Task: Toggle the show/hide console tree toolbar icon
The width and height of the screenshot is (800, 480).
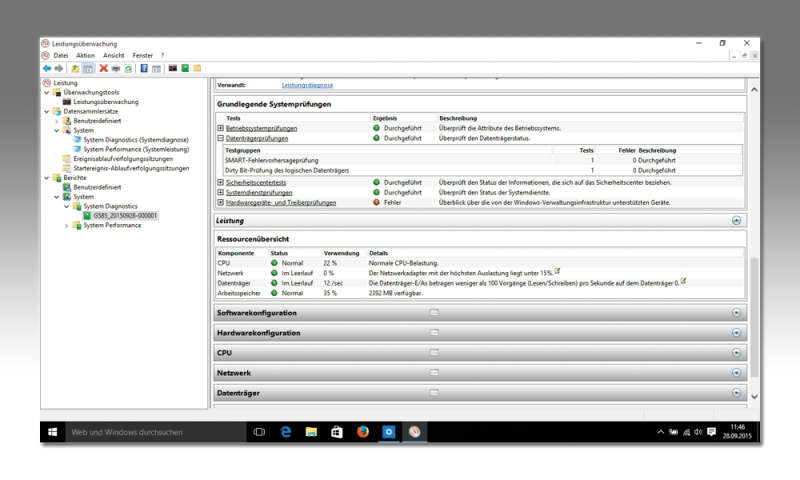Action: pyautogui.click(x=88, y=68)
